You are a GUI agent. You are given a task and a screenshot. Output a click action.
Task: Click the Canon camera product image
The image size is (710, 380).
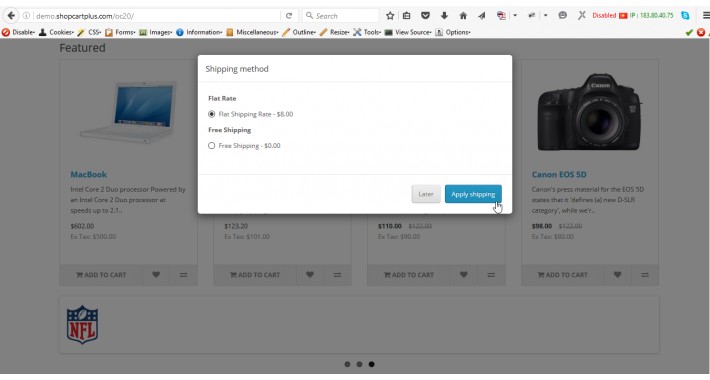tap(590, 112)
